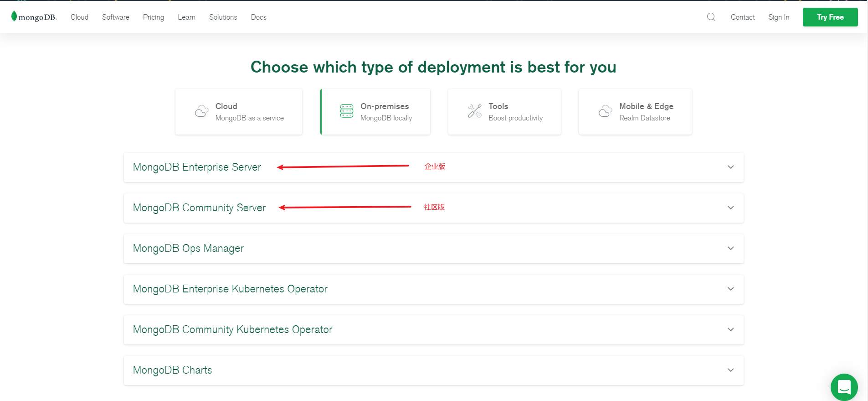Click the Sign In link
Image resolution: width=868 pixels, height=401 pixels.
779,17
